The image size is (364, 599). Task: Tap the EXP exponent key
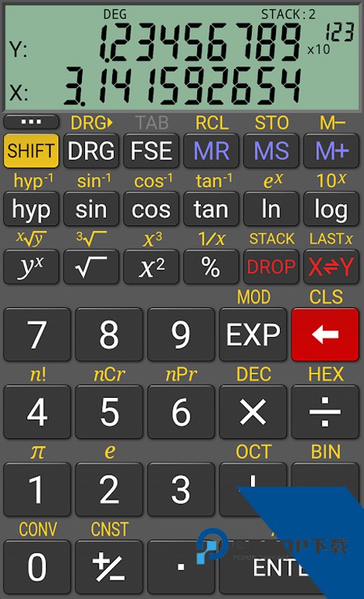point(253,335)
